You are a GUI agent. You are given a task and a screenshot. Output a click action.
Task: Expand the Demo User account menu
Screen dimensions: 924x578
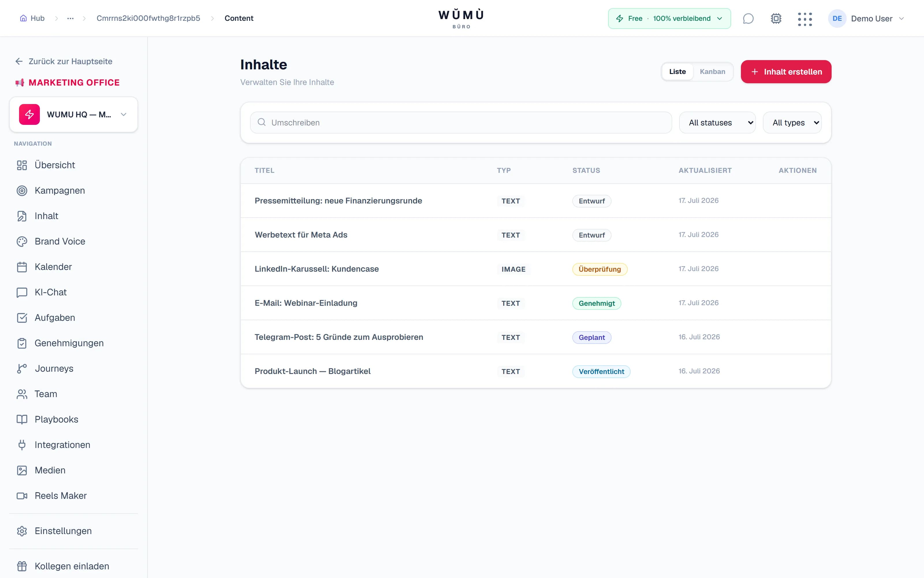866,18
